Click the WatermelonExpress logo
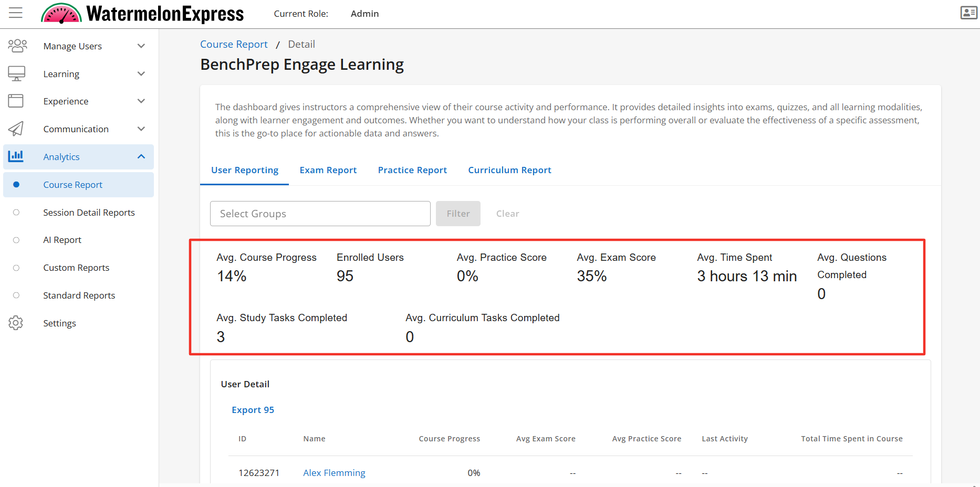 142,14
